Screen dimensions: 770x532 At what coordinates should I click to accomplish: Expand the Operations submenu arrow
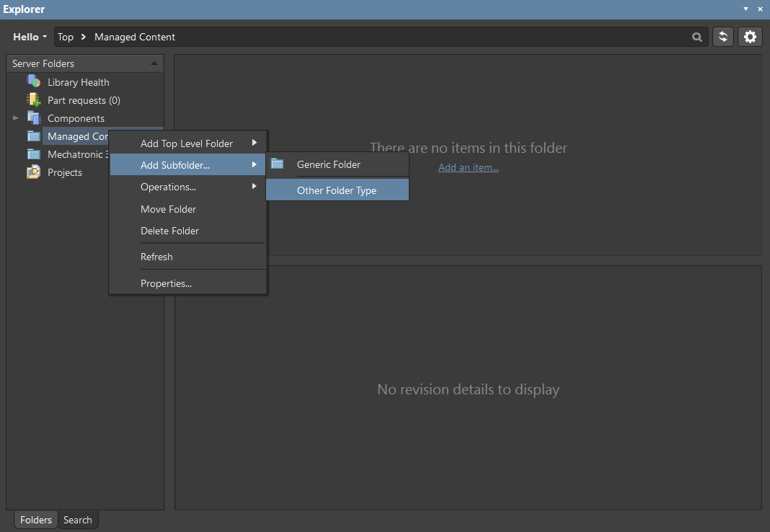tap(255, 187)
